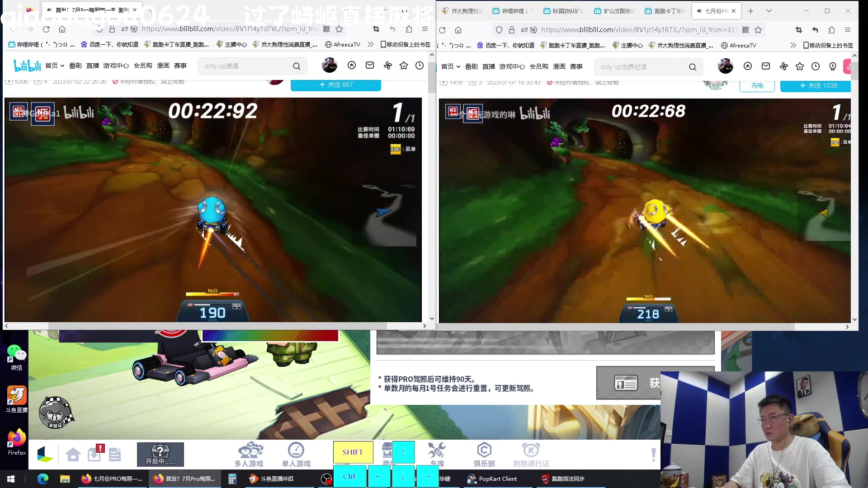Open Firefox desktop shortcut

click(x=17, y=442)
